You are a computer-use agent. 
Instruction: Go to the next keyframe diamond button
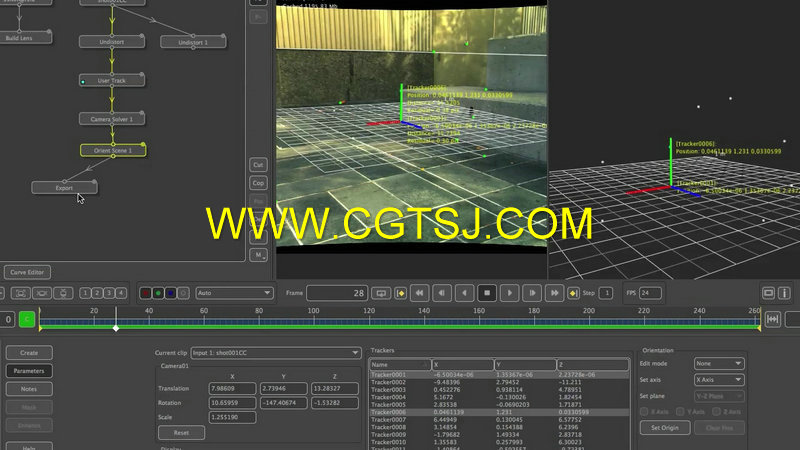[x=573, y=293]
